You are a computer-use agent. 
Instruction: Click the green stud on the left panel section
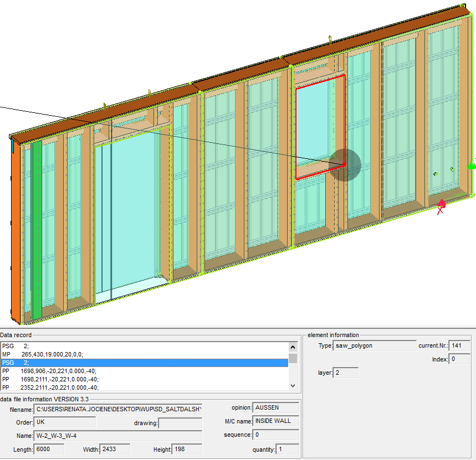36,221
